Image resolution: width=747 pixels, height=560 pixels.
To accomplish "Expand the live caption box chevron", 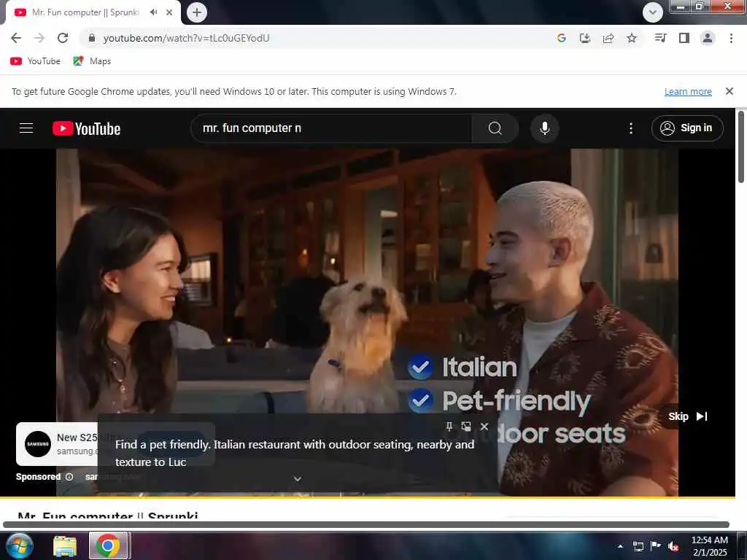I will [x=298, y=479].
